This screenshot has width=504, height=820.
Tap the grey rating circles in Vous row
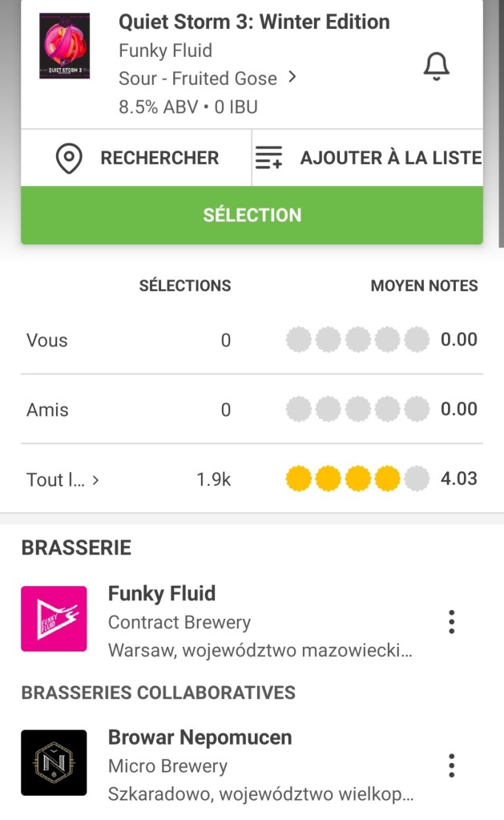(357, 340)
